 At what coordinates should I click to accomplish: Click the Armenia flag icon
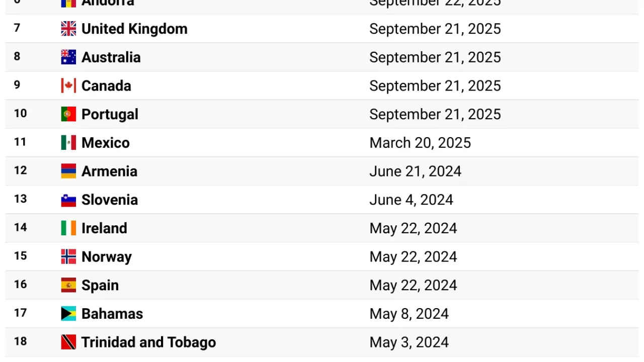point(68,171)
